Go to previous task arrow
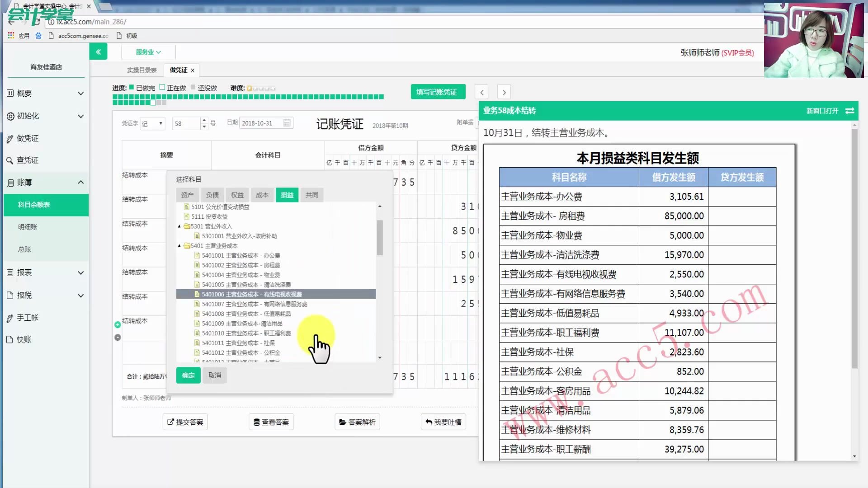The image size is (868, 488). pyautogui.click(x=481, y=92)
